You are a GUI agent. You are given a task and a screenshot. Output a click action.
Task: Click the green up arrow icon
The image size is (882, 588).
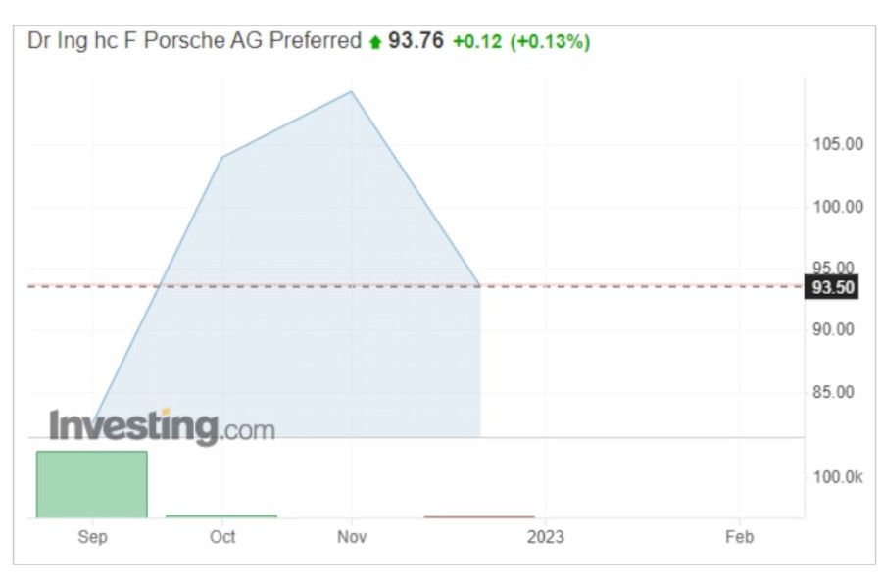click(374, 42)
